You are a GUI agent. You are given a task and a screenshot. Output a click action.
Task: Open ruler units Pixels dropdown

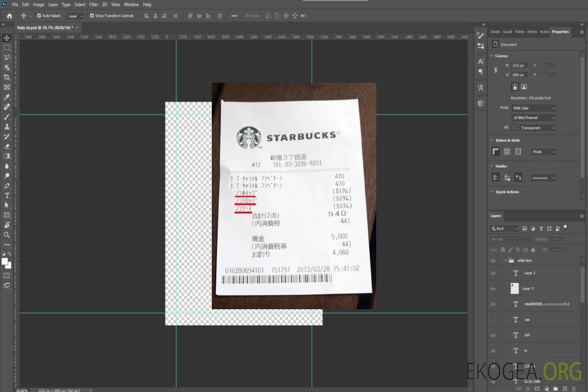point(543,152)
